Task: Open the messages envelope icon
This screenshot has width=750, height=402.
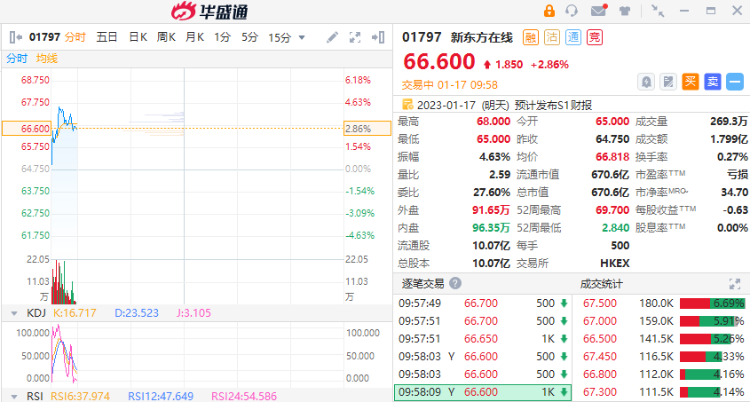Action: pos(598,11)
